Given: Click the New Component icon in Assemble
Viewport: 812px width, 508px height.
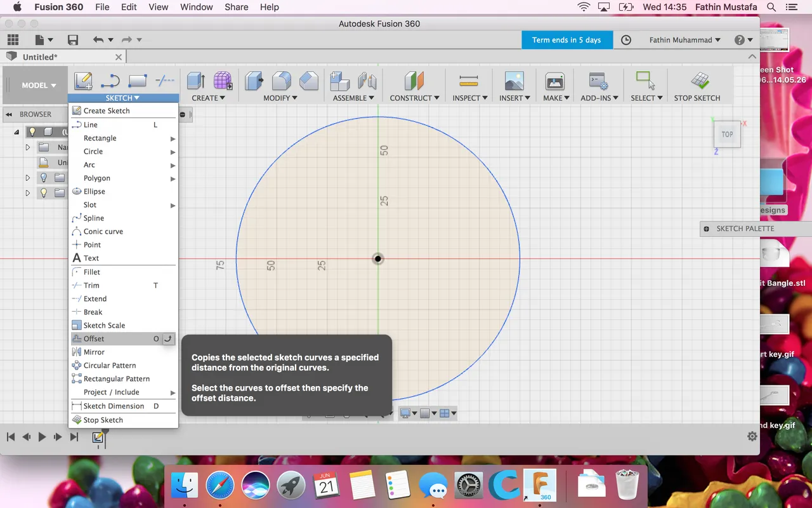Looking at the screenshot, I should click(340, 81).
